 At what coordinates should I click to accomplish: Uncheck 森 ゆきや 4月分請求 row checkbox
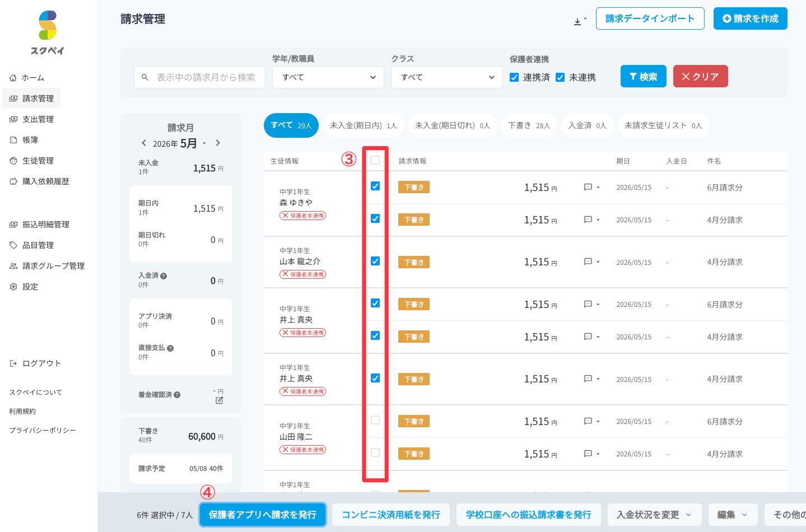pos(375,218)
